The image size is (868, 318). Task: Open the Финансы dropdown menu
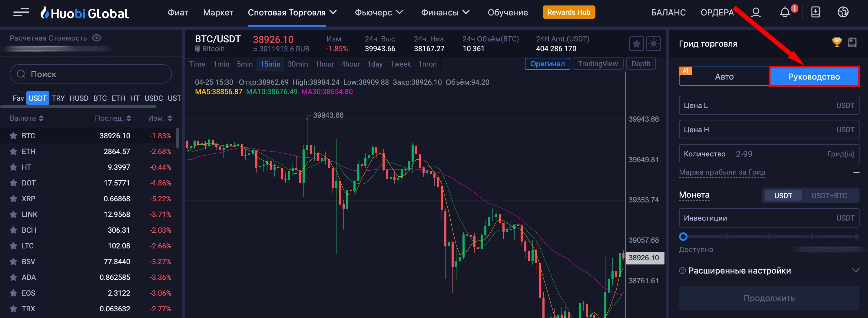click(445, 13)
